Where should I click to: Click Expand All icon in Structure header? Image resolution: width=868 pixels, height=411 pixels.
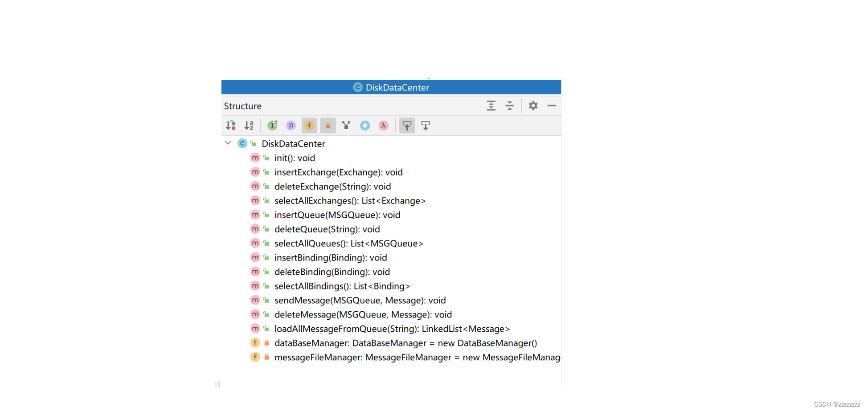pos(491,106)
